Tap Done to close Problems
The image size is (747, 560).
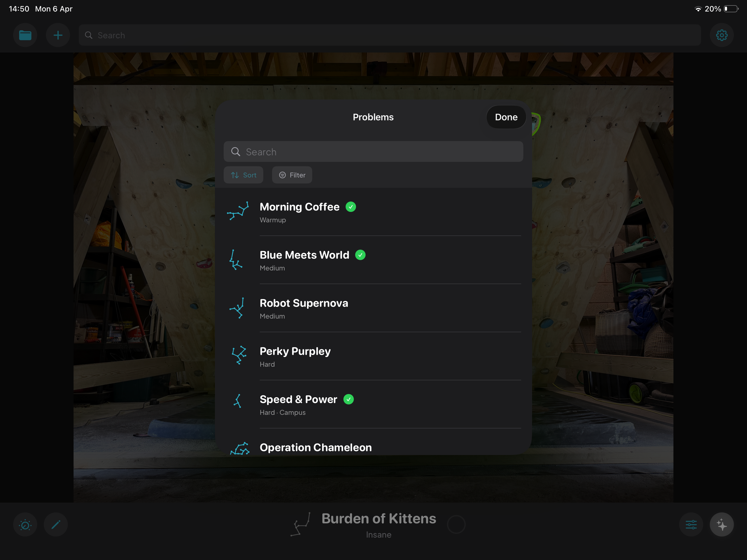click(x=506, y=117)
